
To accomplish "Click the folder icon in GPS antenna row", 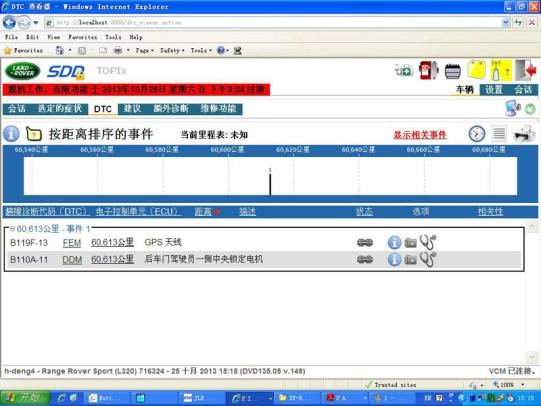I will pyautogui.click(x=410, y=243).
